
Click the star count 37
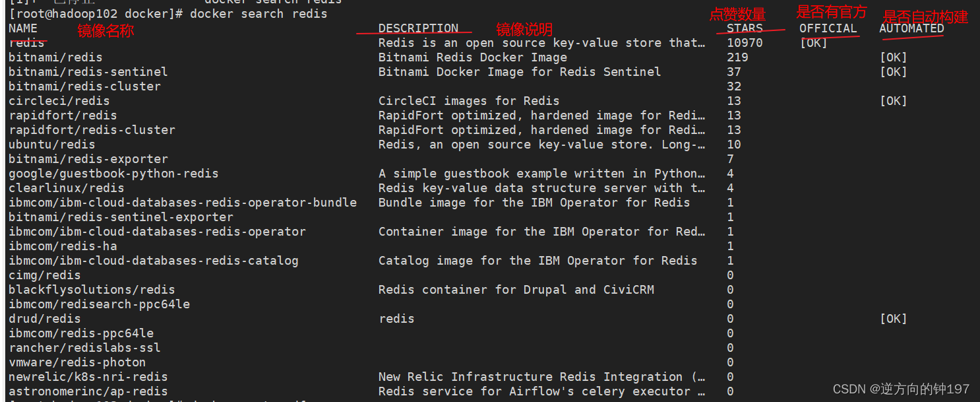click(x=734, y=72)
